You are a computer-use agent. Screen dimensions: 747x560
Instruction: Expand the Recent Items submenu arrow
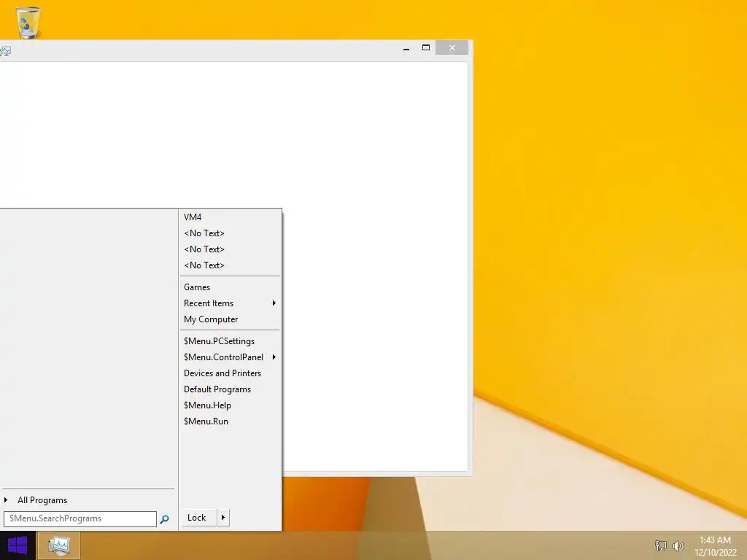274,303
